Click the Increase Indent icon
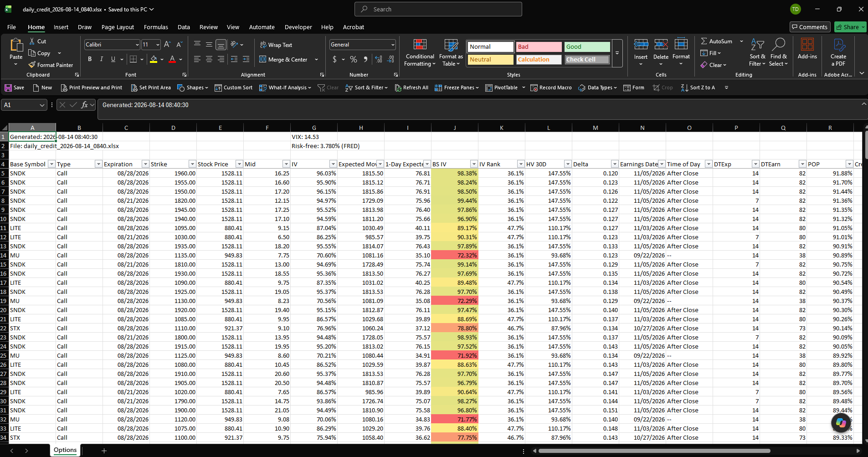 (246, 59)
